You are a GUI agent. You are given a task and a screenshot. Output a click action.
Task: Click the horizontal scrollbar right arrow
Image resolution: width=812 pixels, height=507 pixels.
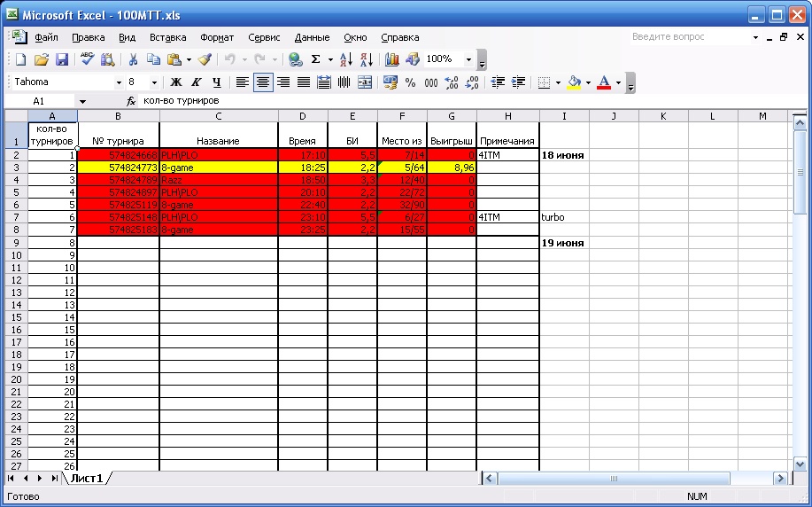click(779, 478)
